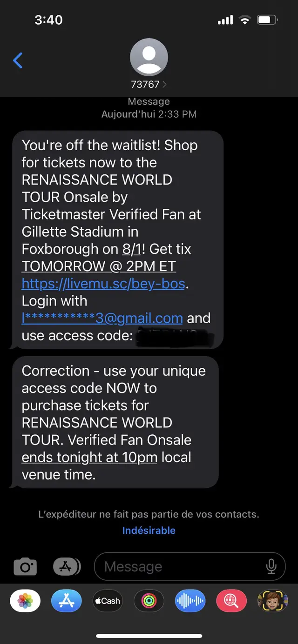Select the Photos app icon in the app drawer
This screenshot has width=298, height=644.
click(25, 601)
